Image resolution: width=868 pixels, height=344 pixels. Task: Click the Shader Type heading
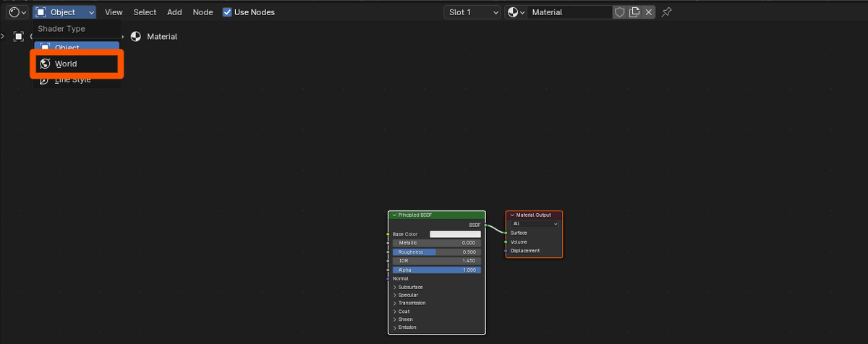tap(61, 29)
